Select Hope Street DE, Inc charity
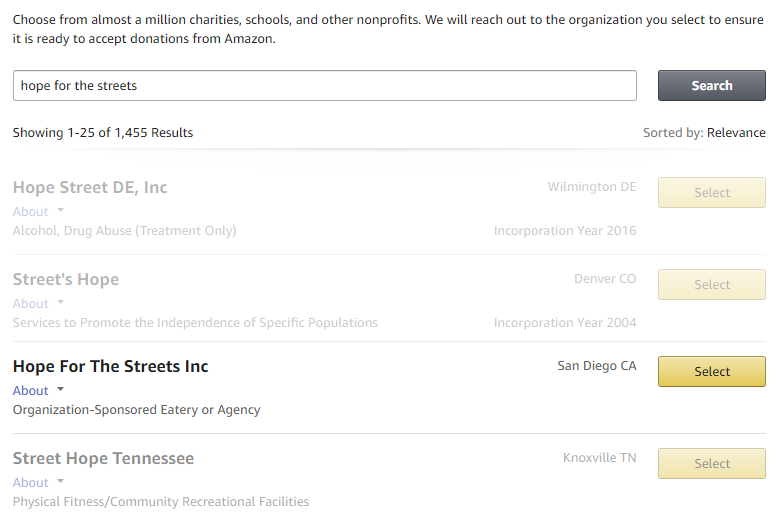The width and height of the screenshot is (777, 520). [x=711, y=193]
